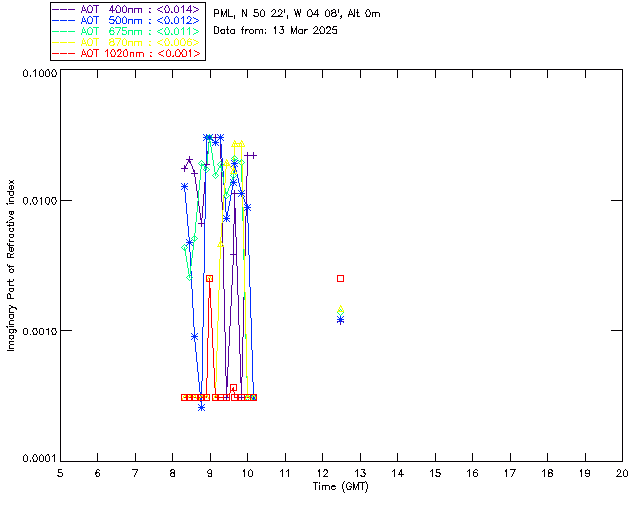Click the x-axis tick label 6
640x512 pixels.
(x=98, y=473)
